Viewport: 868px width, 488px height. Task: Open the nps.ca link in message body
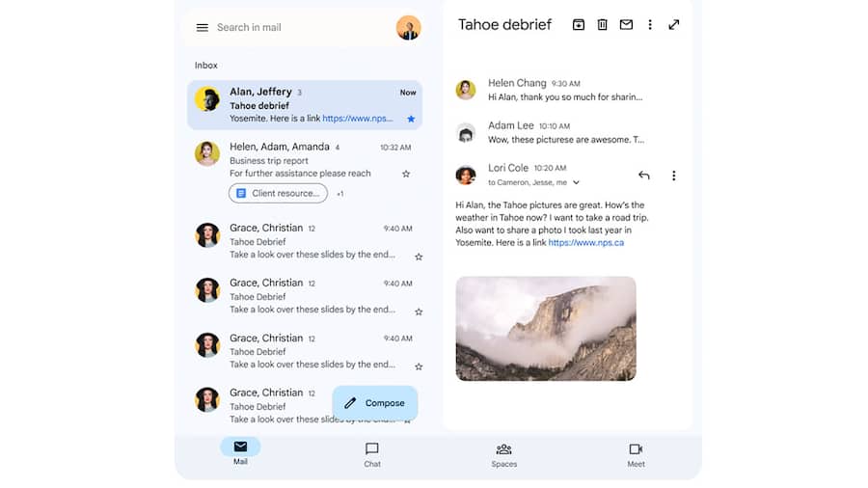[586, 242]
